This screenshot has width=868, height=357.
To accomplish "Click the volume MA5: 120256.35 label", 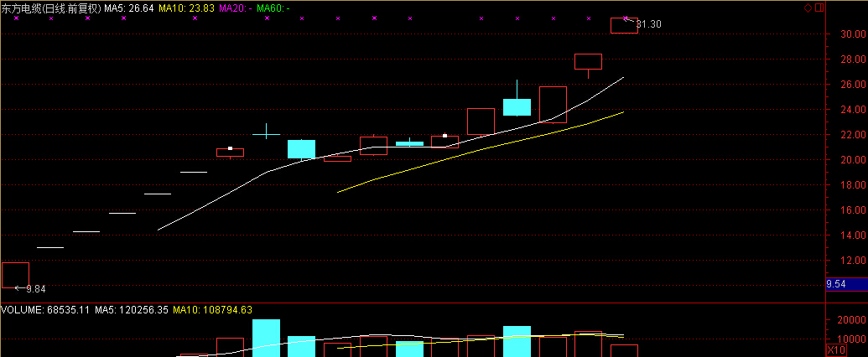I will (x=130, y=310).
